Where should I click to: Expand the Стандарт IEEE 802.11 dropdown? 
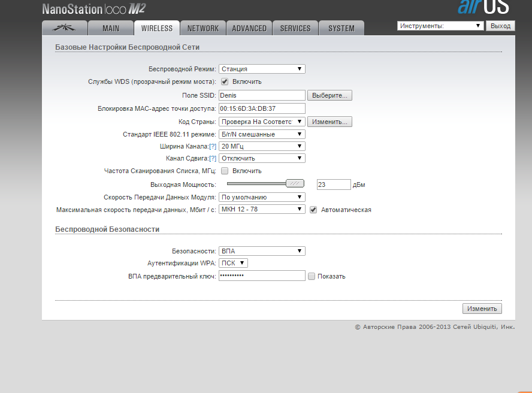tap(262, 134)
